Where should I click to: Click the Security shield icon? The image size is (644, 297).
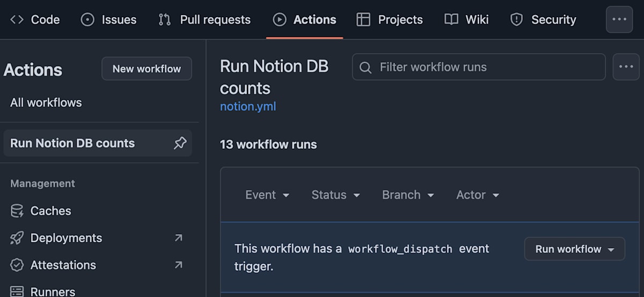pyautogui.click(x=516, y=20)
